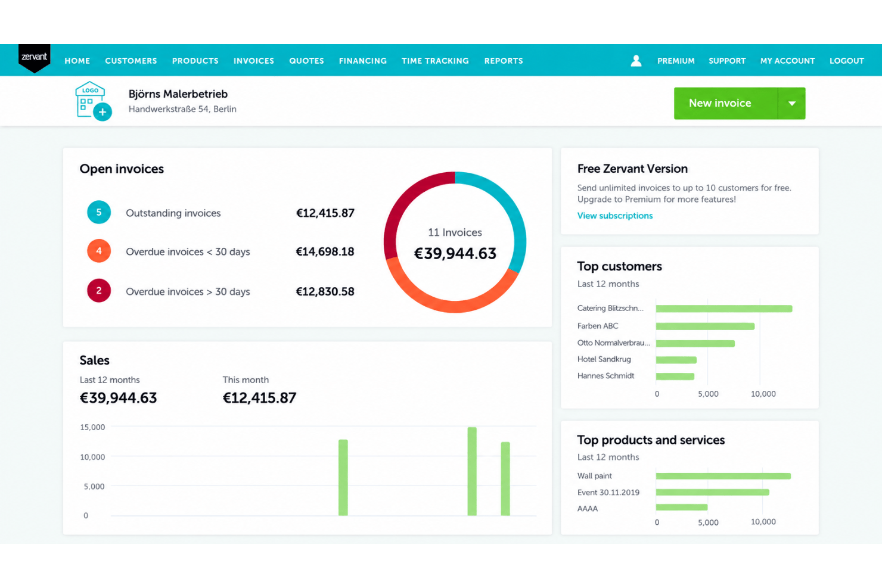This screenshot has height=588, width=882.
Task: Click the tallest bar in the Sales chart
Action: 472,471
